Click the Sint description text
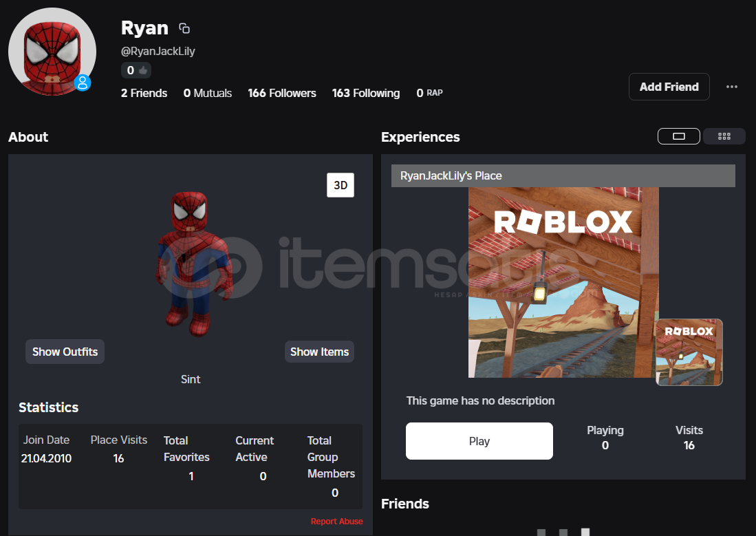 pyautogui.click(x=191, y=379)
